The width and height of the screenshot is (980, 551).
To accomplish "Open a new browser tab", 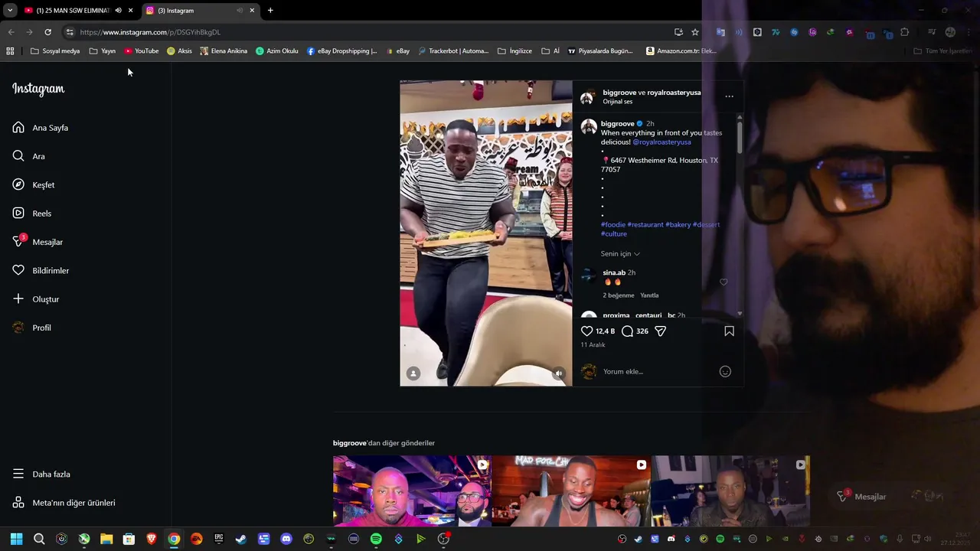I will [x=270, y=11].
